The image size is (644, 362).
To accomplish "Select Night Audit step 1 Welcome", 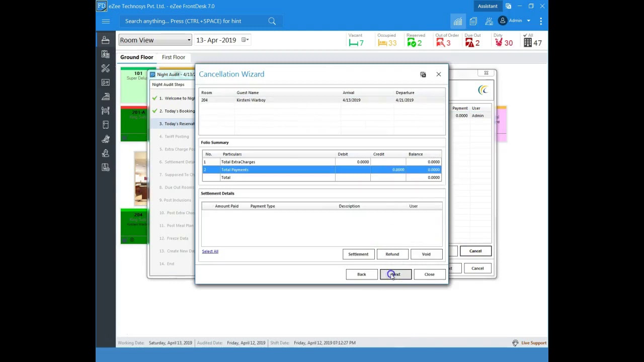I will pos(174,99).
